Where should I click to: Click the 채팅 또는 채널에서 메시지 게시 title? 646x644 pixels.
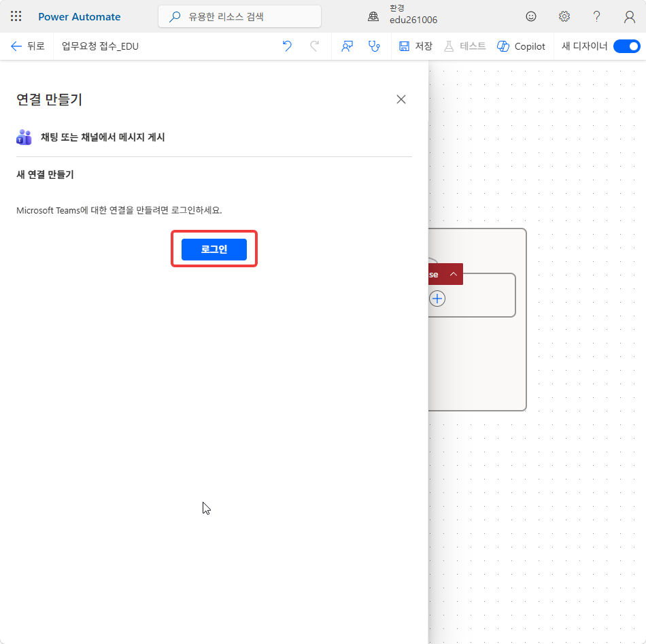point(103,137)
